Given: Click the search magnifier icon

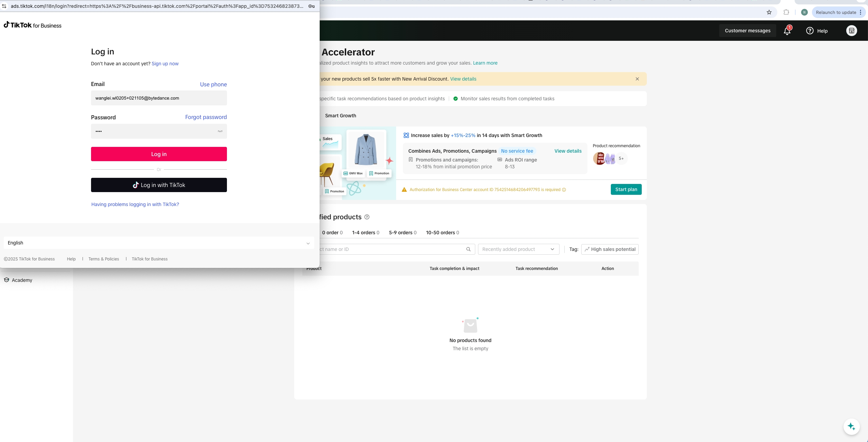Looking at the screenshot, I should 468,249.
